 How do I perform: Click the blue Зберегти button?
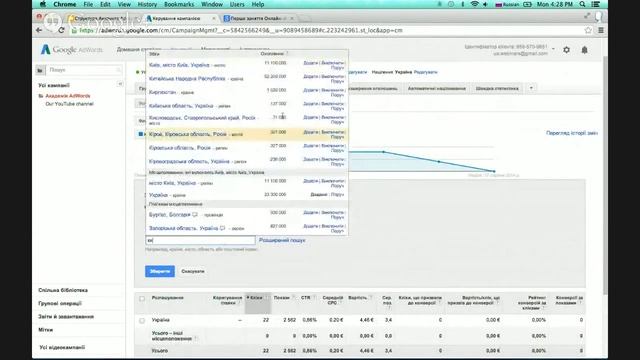pos(160,271)
